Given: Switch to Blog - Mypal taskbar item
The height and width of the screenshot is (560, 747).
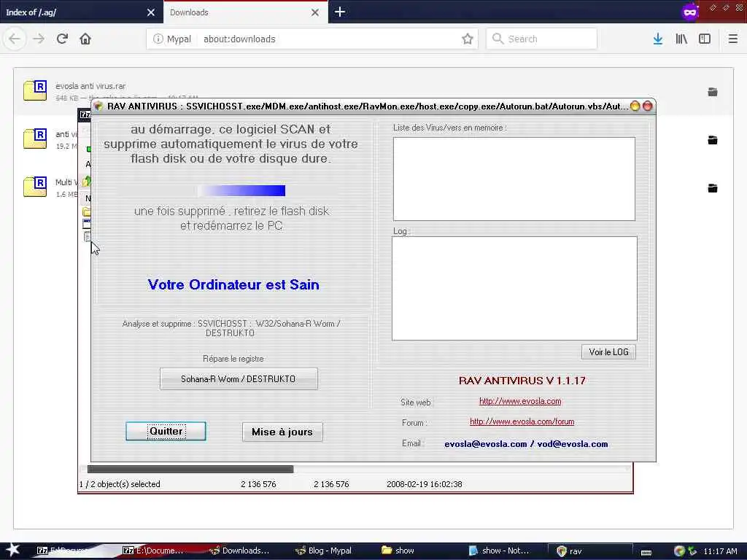Looking at the screenshot, I should (x=324, y=551).
